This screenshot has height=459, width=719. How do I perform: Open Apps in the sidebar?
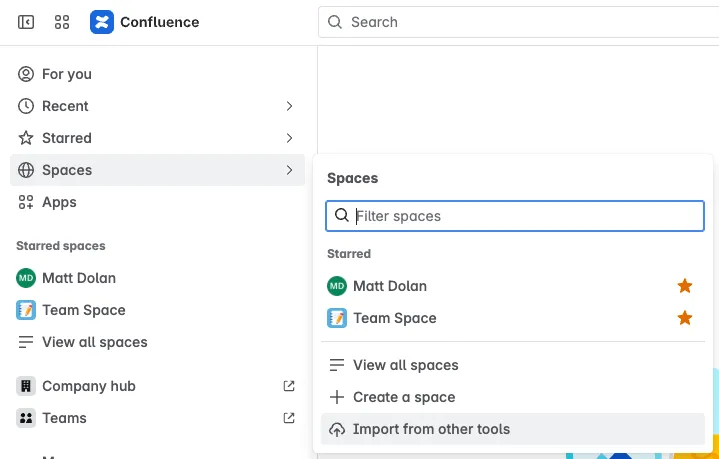157,202
